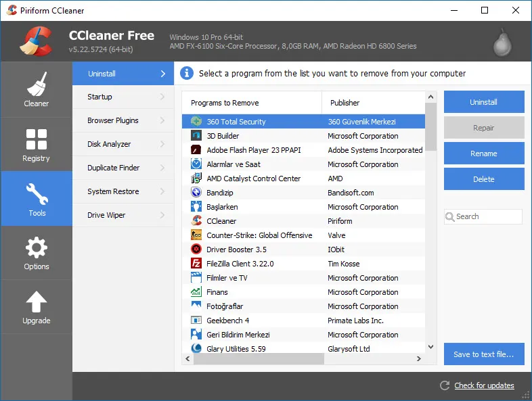532x401 pixels.
Task: Select 'Counter-Strike: Global Offensive' text
Action: click(x=259, y=235)
